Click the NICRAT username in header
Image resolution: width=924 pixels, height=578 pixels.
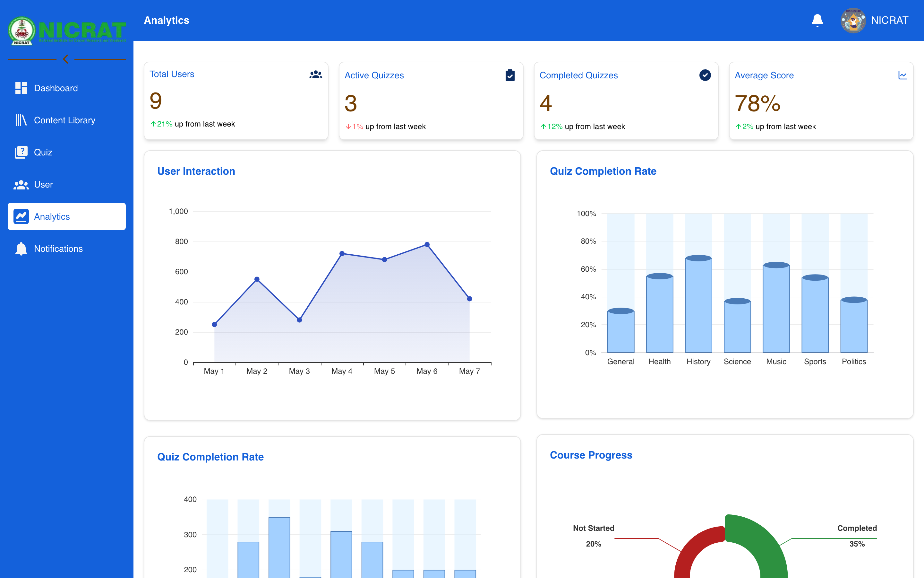coord(889,20)
